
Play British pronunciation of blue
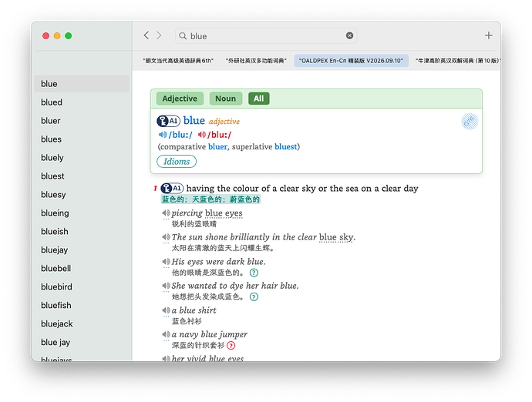point(163,135)
